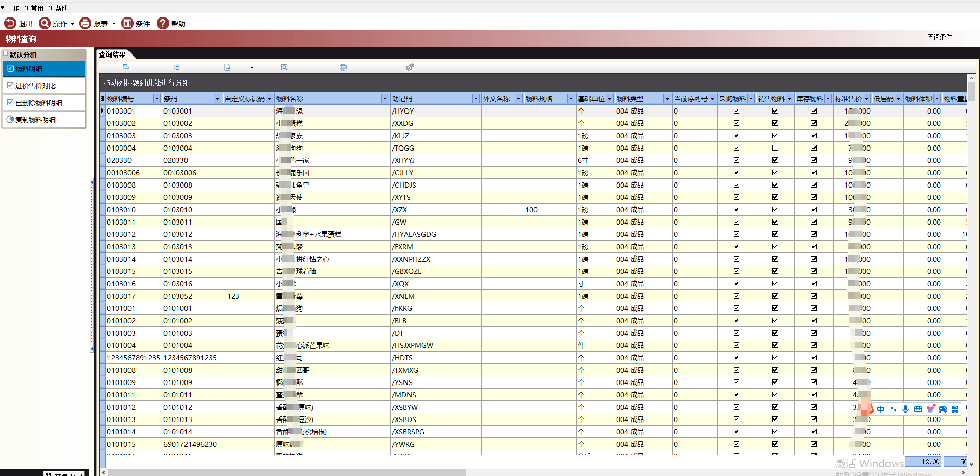The image size is (980, 476).
Task: Click the 退出 (exit) toolbar icon
Action: coord(10,23)
